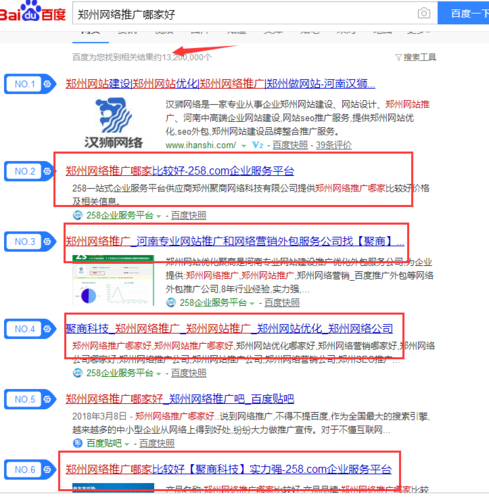The image size is (489, 500).
Task: Open the first result title 河南汉狮
Action: (220, 83)
